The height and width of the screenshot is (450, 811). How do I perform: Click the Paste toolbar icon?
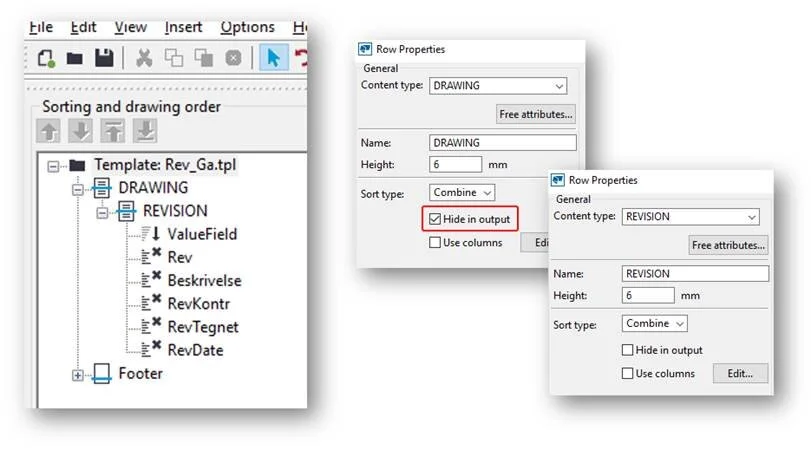(x=203, y=58)
